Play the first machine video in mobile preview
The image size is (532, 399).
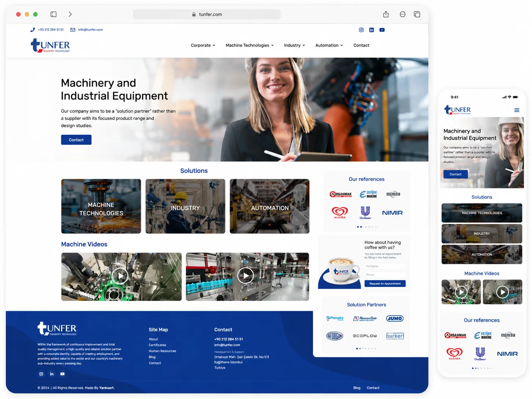tap(461, 292)
